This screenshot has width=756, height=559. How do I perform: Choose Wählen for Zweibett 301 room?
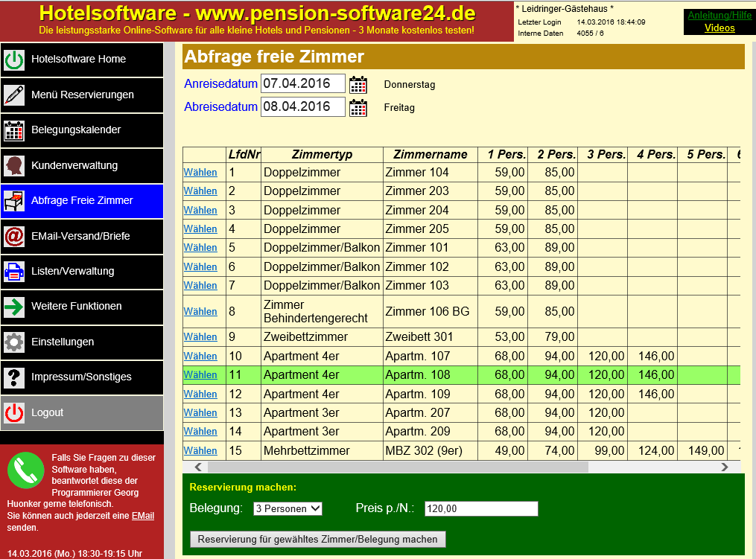click(x=200, y=337)
